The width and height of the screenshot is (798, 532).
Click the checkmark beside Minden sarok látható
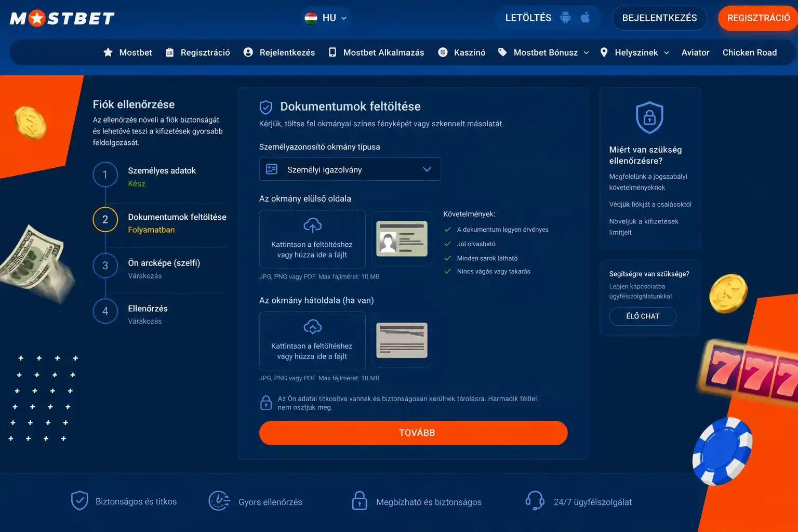pos(447,258)
